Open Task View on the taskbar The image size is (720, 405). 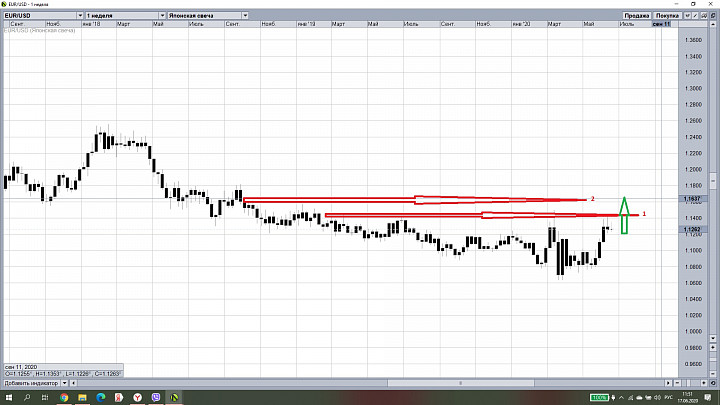coord(45,397)
